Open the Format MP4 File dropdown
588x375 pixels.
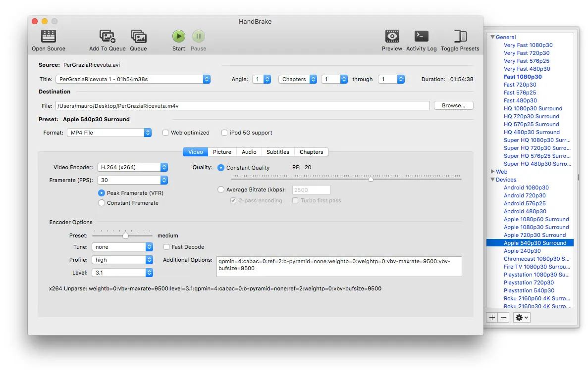pos(109,133)
